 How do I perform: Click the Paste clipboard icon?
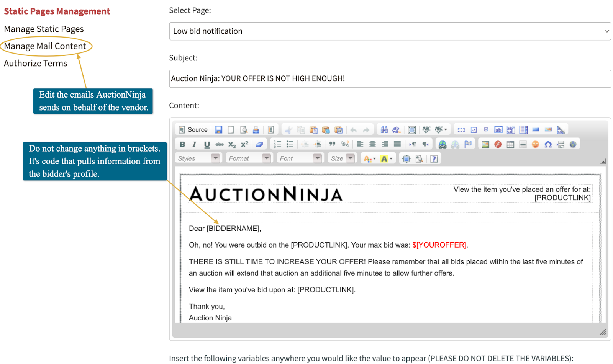pos(313,130)
